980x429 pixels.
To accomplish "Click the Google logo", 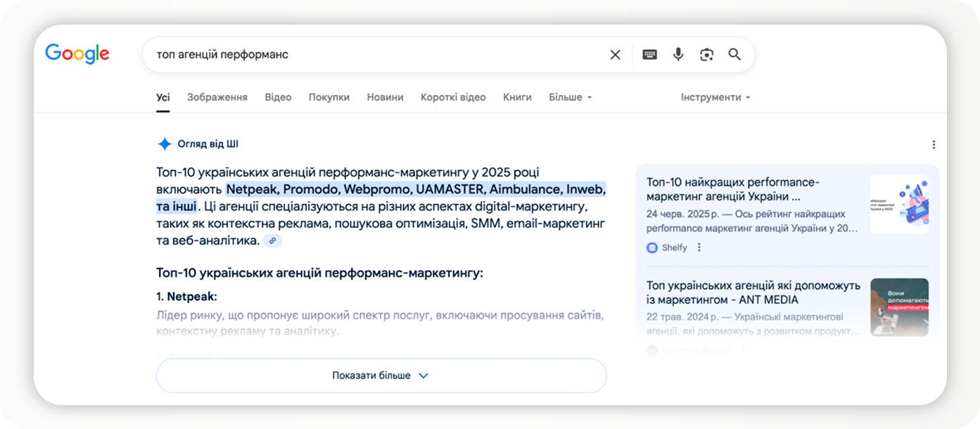I will [x=77, y=54].
